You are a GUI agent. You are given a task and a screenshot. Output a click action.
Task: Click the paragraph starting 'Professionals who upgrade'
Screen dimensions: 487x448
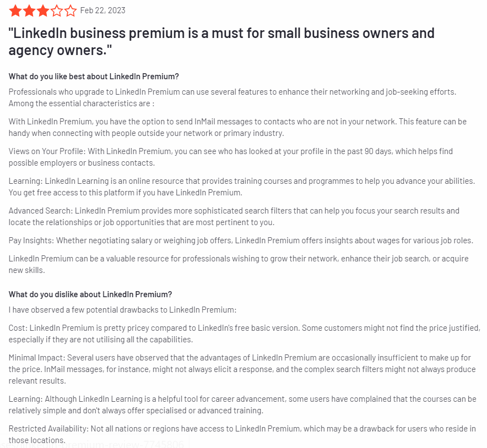click(232, 98)
